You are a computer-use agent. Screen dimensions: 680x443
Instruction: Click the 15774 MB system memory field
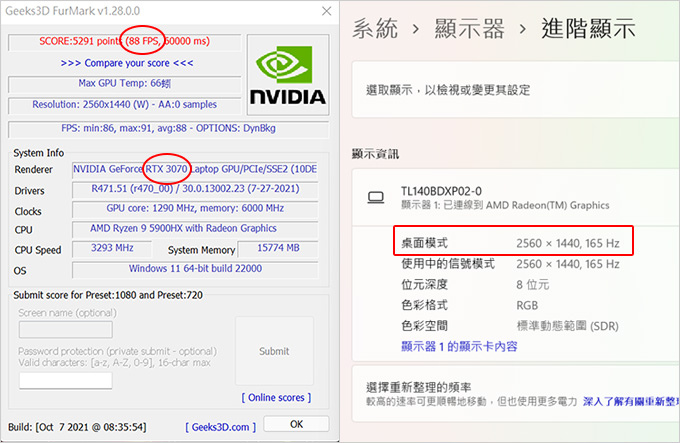click(x=278, y=248)
